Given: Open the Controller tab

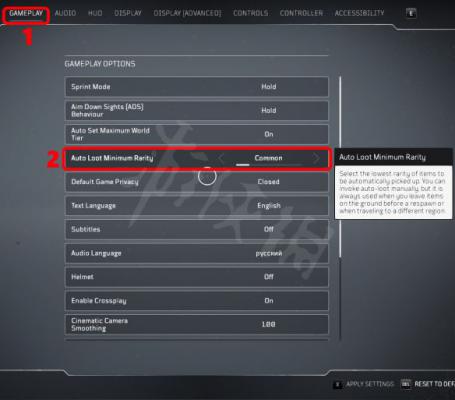Looking at the screenshot, I should click(301, 13).
